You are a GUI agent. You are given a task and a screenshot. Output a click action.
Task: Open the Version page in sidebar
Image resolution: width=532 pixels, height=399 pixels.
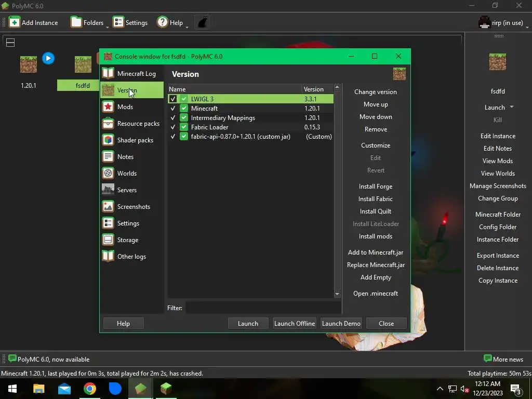click(x=132, y=90)
